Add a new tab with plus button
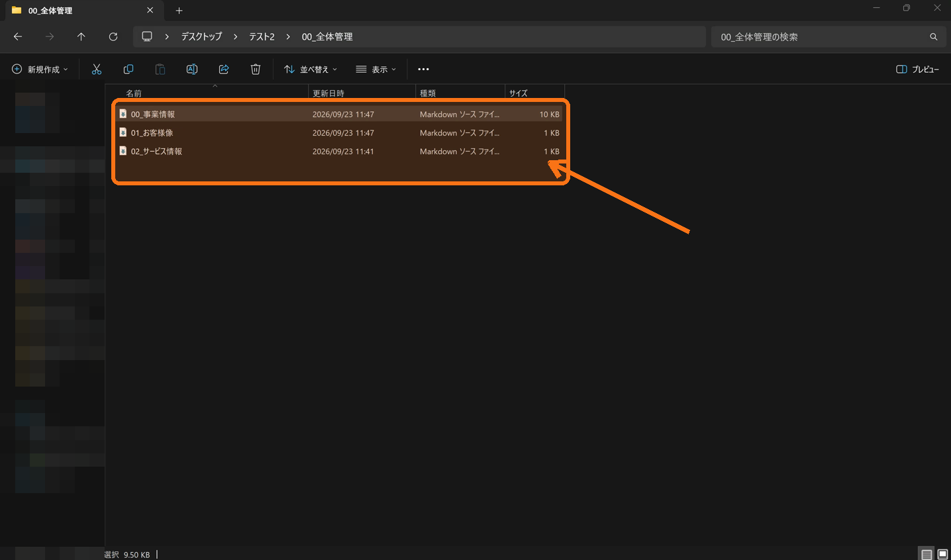This screenshot has height=560, width=951. 179,11
